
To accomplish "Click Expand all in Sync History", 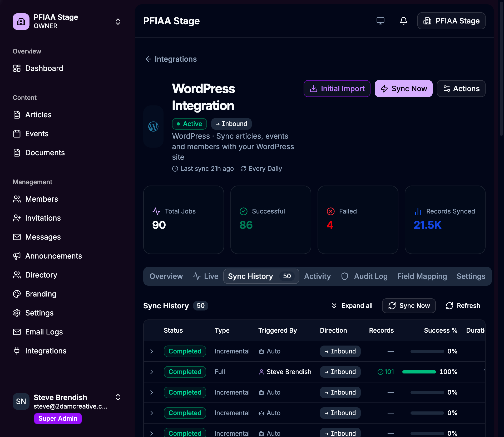I will point(352,306).
